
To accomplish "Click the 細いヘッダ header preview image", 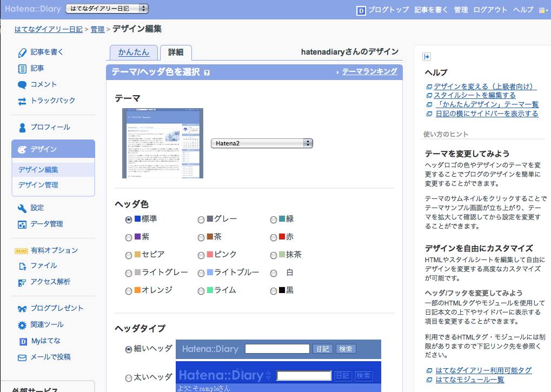I will tap(278, 349).
